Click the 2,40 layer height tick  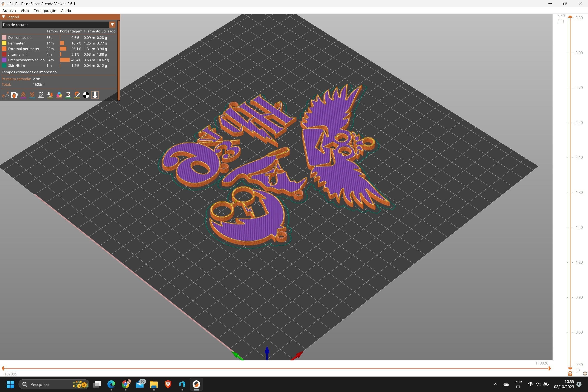pyautogui.click(x=579, y=122)
